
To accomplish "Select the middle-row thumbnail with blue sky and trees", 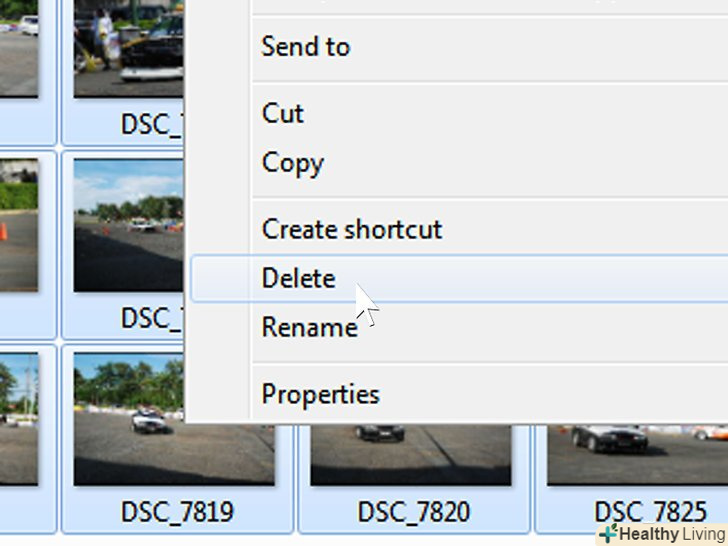I will point(130,225).
